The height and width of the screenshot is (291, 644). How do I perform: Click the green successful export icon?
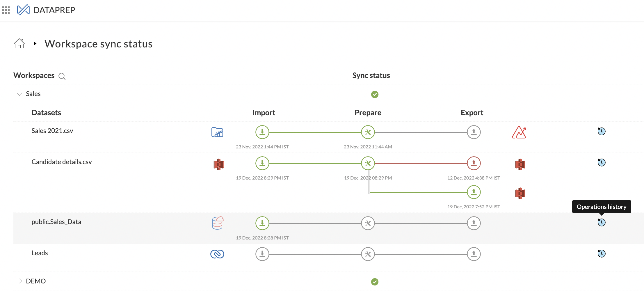[474, 192]
